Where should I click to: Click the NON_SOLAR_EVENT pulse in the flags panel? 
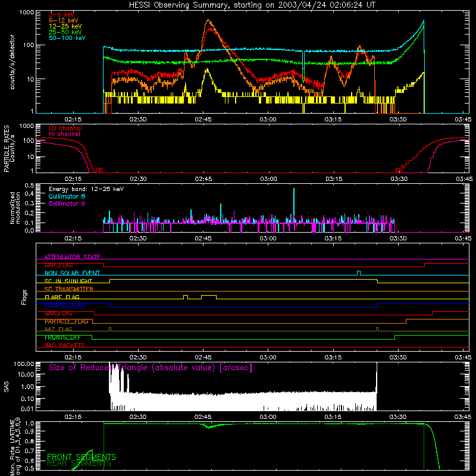point(359,273)
